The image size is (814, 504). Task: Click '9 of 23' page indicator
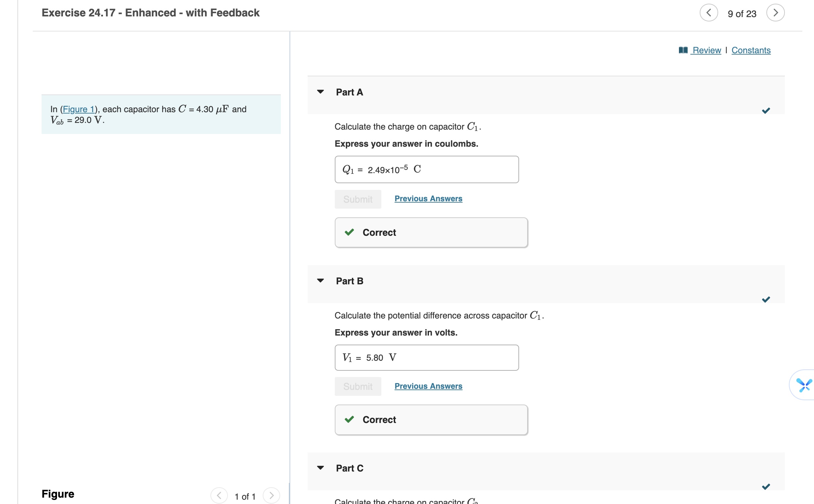pos(742,14)
